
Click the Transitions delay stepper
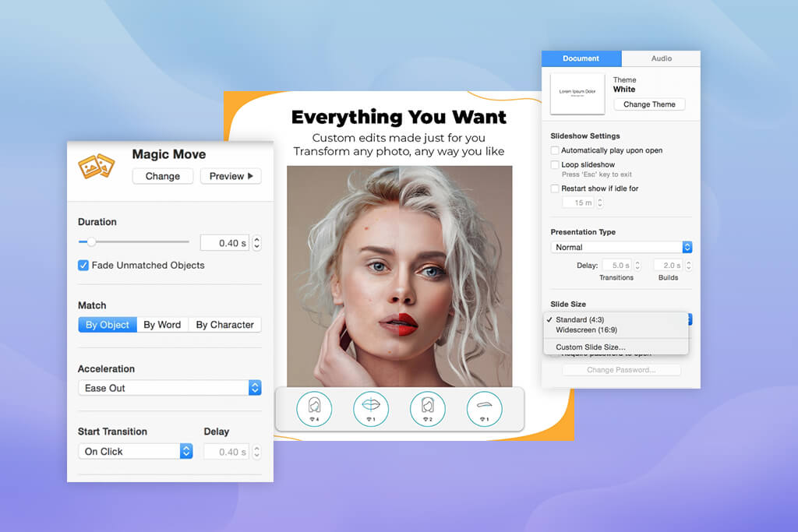tap(637, 266)
